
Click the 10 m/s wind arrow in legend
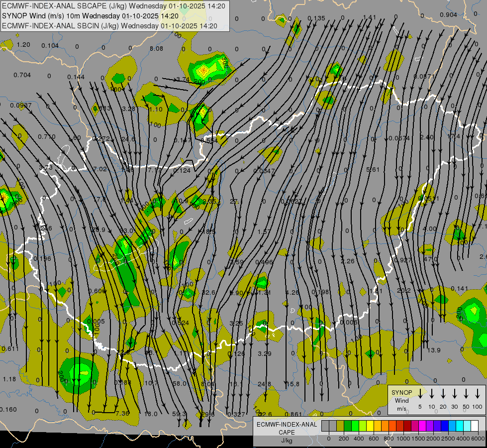tap(432, 394)
